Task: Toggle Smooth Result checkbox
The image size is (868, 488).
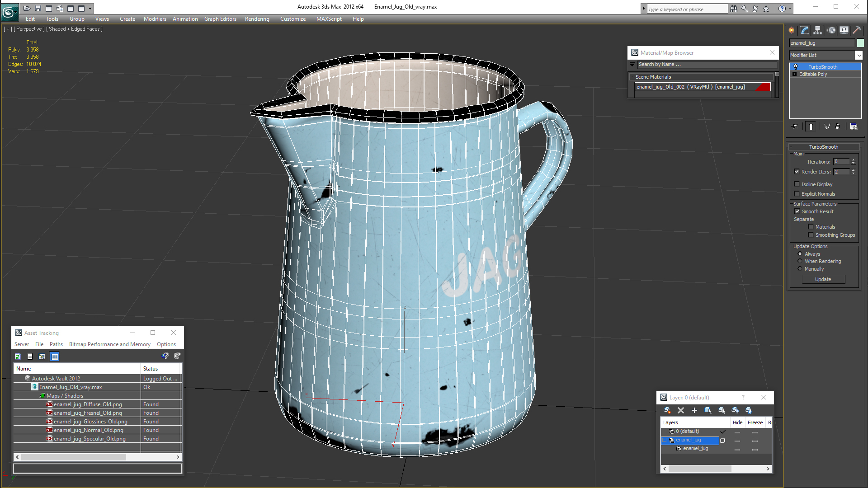Action: point(797,211)
